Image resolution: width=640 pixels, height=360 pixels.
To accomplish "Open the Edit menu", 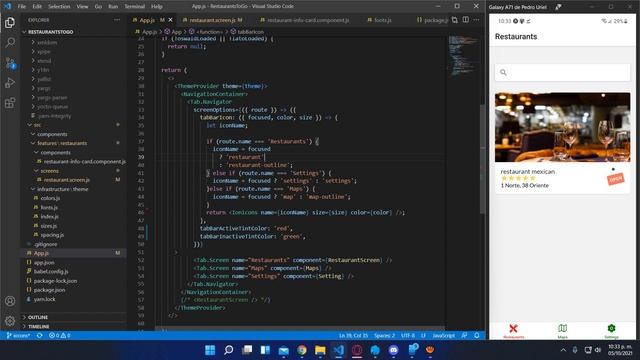I will coord(37,7).
